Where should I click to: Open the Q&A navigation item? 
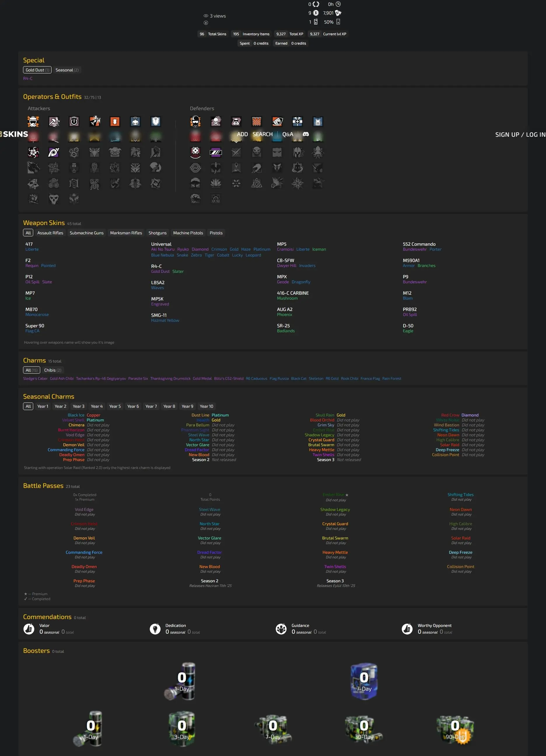(x=288, y=134)
